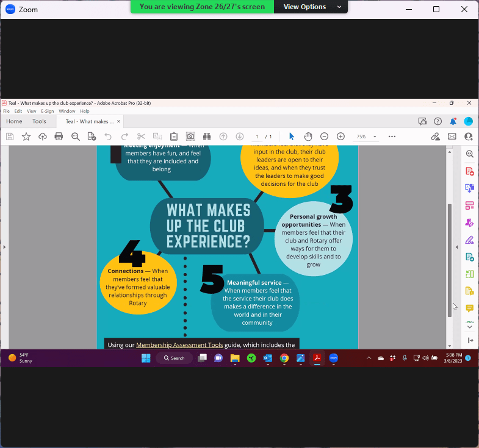
Task: Print the document using the printer icon
Action: [59, 137]
